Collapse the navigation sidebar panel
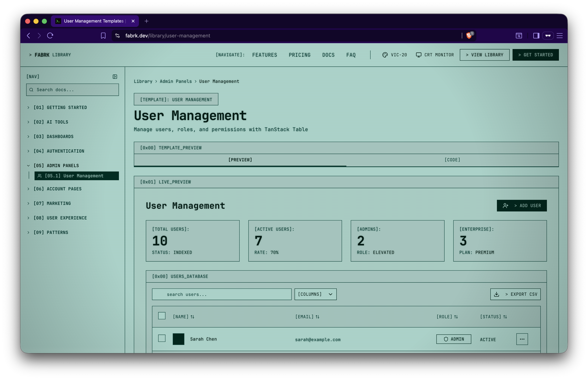This screenshot has width=588, height=380. pyautogui.click(x=115, y=77)
